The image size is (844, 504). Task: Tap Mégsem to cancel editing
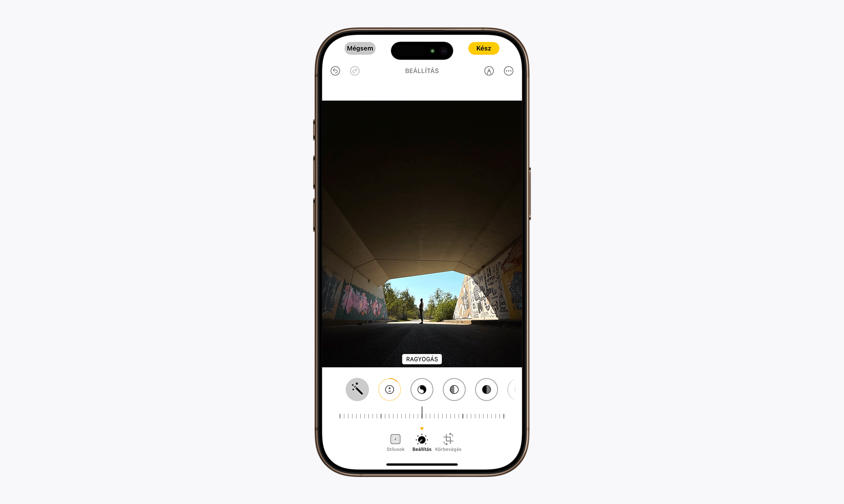pos(359,49)
